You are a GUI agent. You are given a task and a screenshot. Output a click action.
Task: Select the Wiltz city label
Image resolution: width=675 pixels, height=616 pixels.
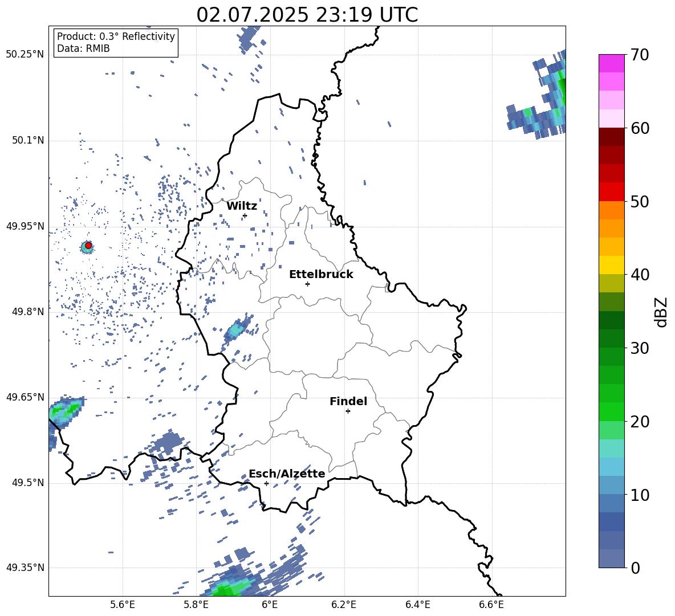[x=242, y=206]
